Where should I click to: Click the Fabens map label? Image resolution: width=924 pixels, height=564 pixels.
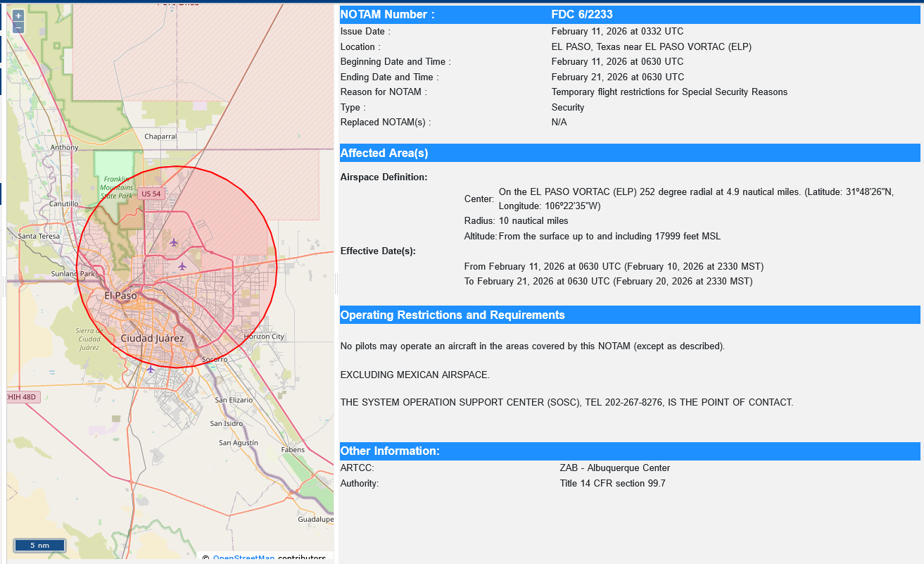click(293, 450)
